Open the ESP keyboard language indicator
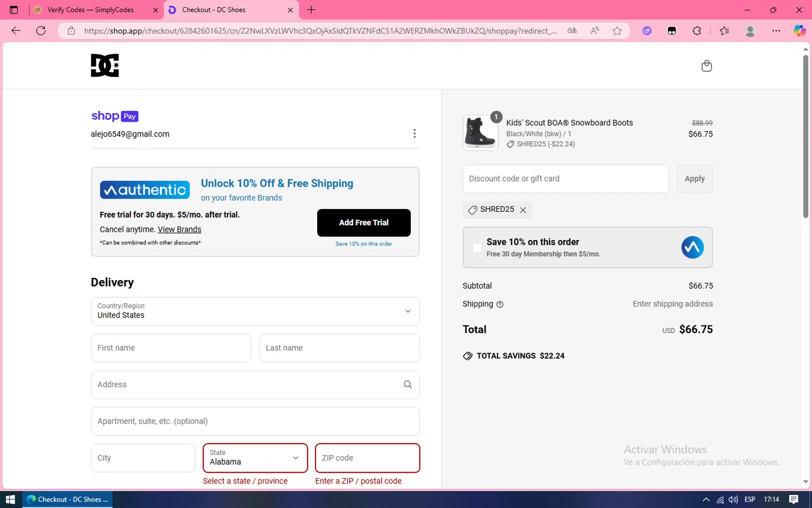 [750, 499]
